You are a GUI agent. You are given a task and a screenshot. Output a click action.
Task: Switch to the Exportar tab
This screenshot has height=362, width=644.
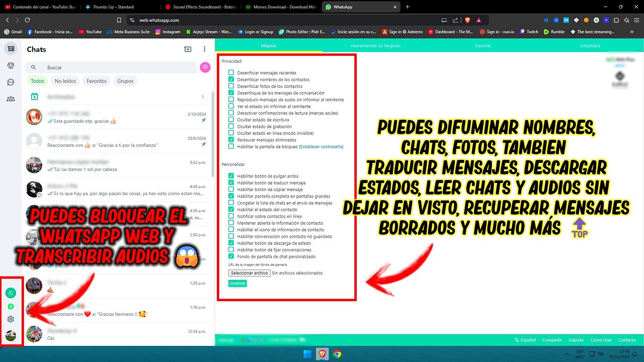coord(483,45)
